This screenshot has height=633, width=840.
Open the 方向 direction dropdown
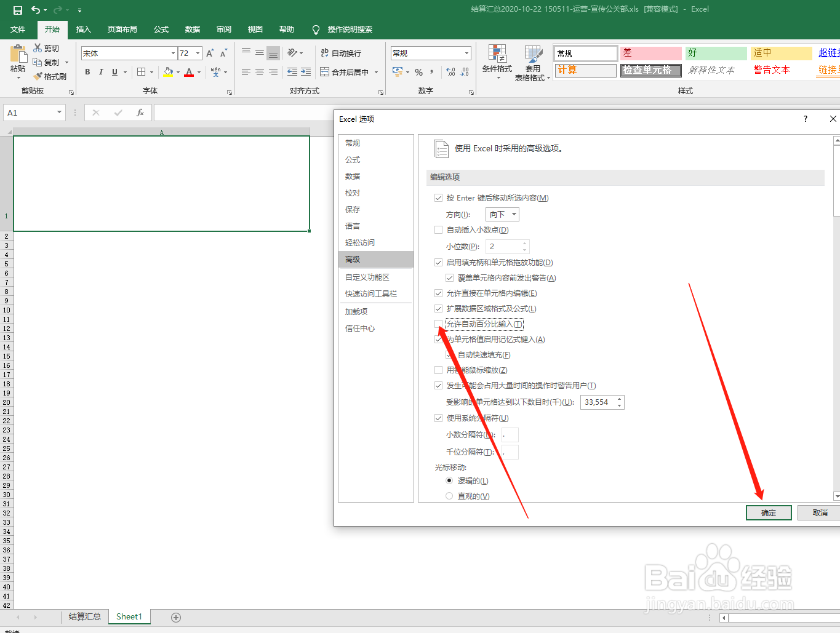[x=502, y=214]
